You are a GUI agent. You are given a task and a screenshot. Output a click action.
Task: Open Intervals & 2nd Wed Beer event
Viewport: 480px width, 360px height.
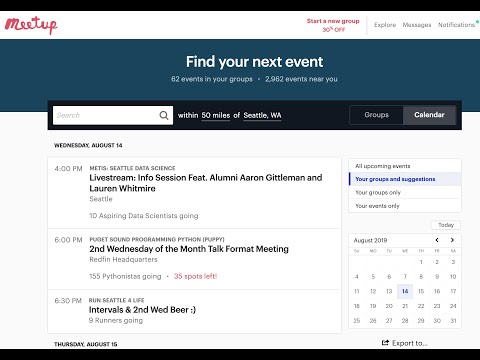point(142,310)
